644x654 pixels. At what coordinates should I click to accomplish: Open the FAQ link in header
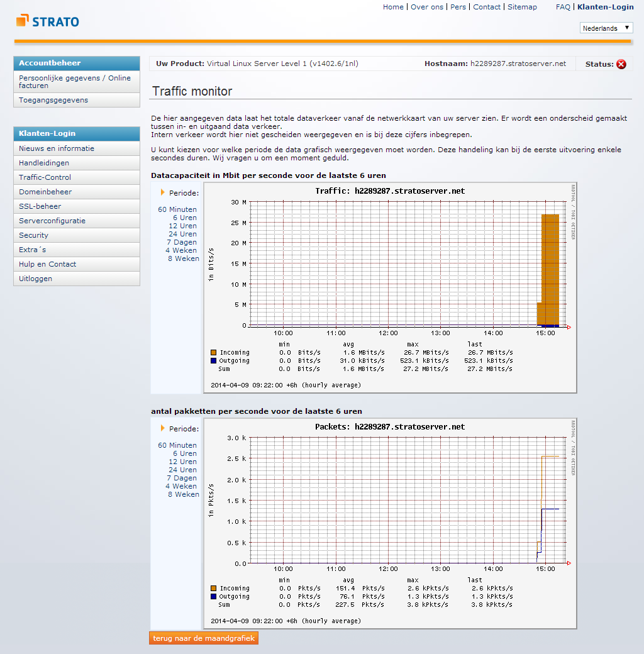(563, 7)
